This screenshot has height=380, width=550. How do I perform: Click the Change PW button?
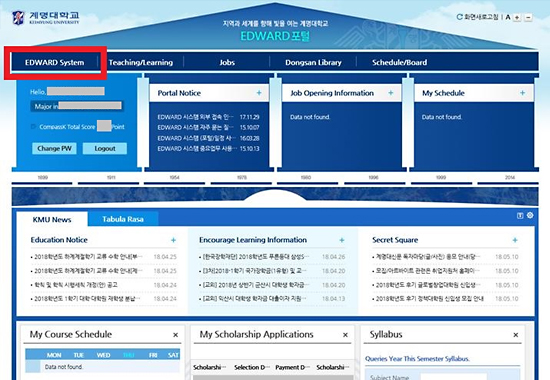(x=54, y=148)
